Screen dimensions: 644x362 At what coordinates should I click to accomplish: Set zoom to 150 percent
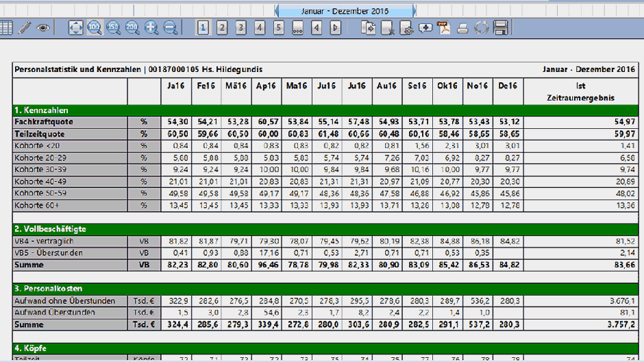point(113,28)
